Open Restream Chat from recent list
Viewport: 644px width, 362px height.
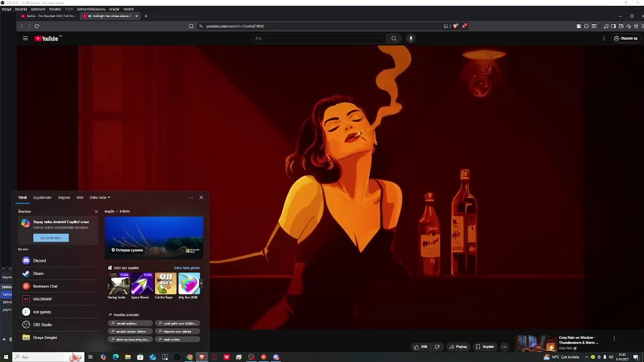[58, 286]
